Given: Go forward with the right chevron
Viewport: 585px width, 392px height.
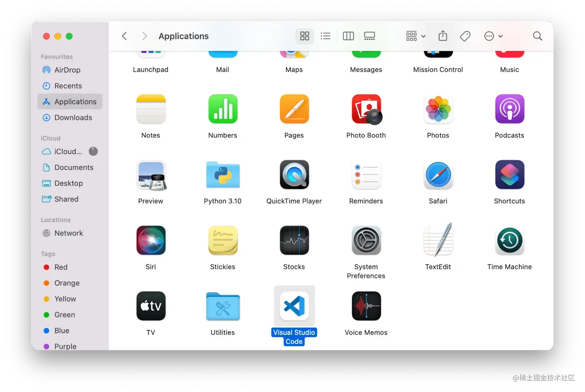Looking at the screenshot, I should pos(145,36).
